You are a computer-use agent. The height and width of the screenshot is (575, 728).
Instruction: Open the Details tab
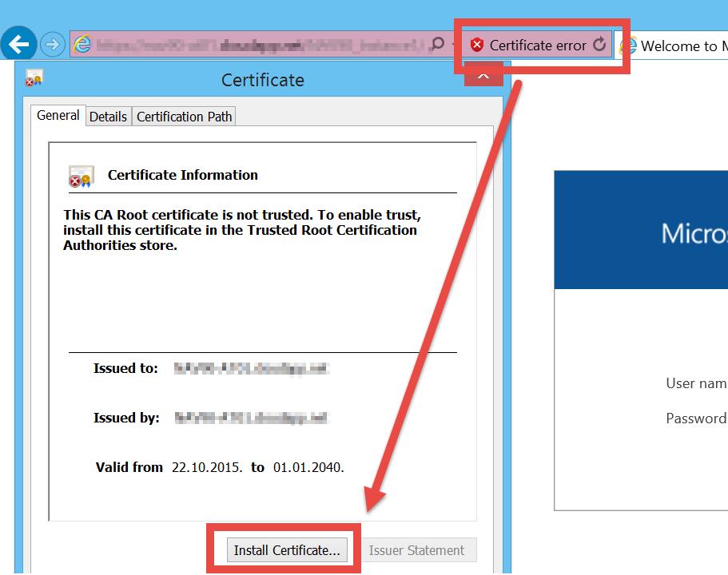click(x=108, y=117)
